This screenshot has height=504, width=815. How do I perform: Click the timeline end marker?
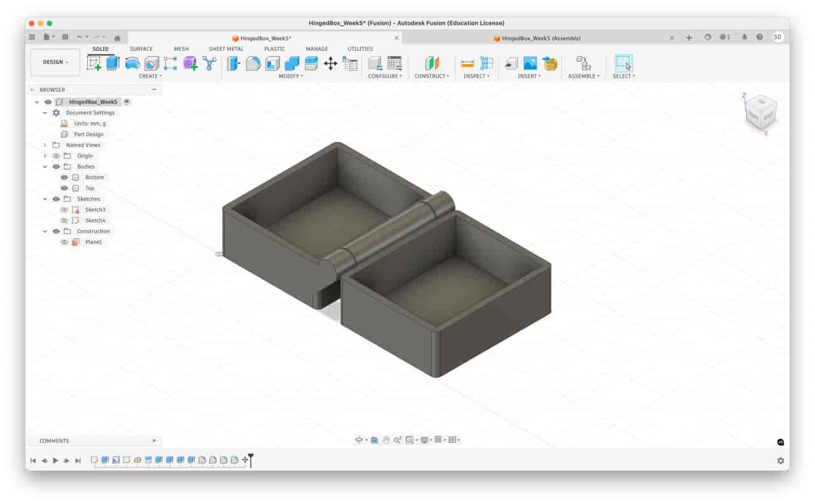pyautogui.click(x=251, y=459)
